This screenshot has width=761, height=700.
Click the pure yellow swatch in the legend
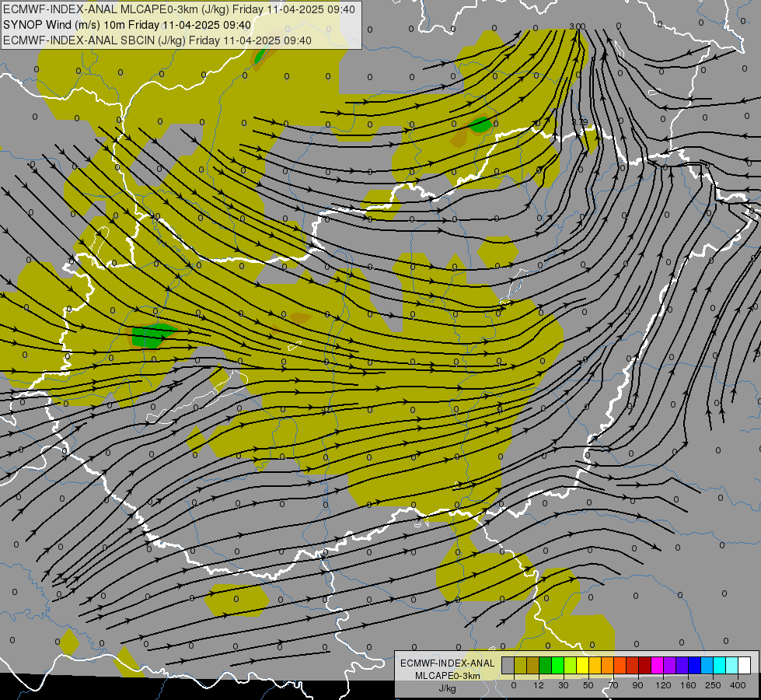(x=583, y=666)
